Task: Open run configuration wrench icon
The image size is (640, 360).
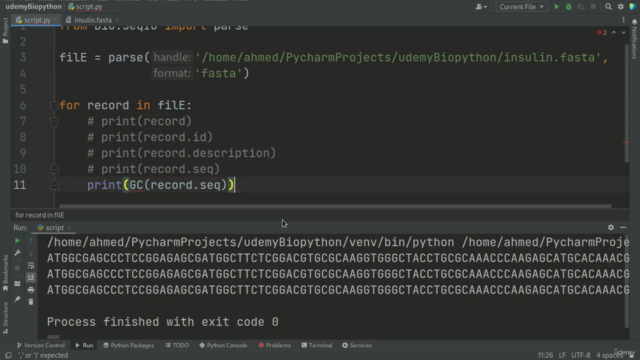Action: [17, 253]
